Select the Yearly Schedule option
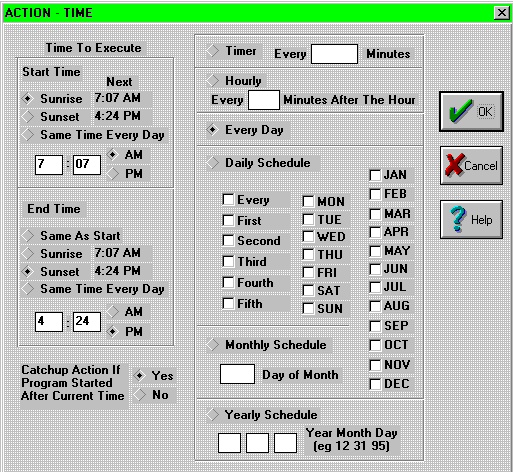Image resolution: width=513 pixels, height=472 pixels. pyautogui.click(x=212, y=415)
